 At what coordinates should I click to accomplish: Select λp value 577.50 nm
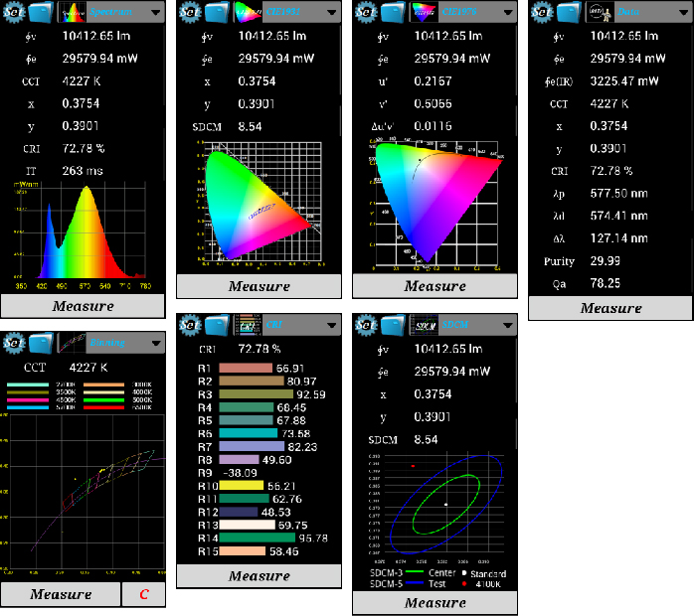point(618,194)
